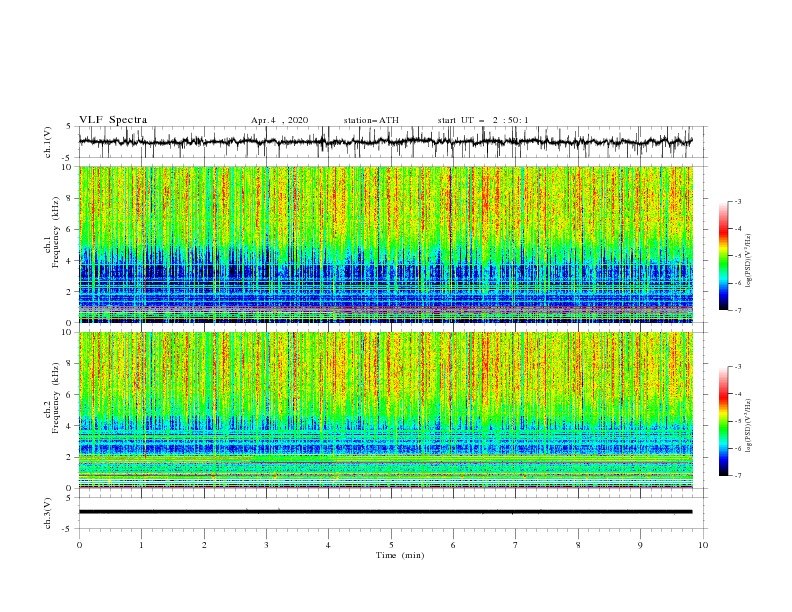The image size is (792, 612).
Task: Click the "ch.1(V)" waveform axis label
Action: coord(48,142)
